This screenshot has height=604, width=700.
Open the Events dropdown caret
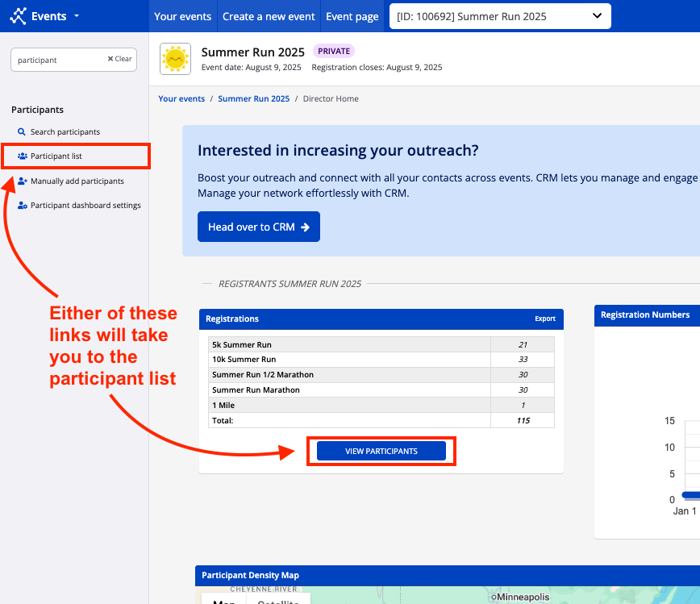(77, 16)
